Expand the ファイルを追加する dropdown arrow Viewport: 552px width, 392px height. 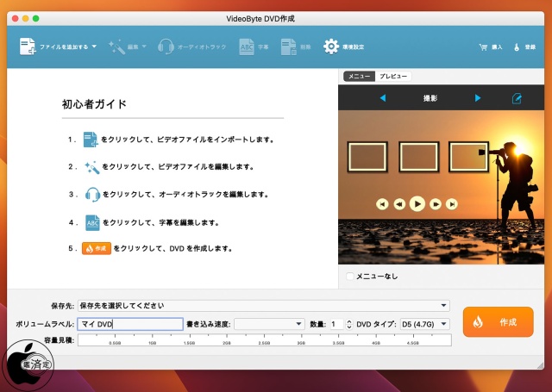94,47
